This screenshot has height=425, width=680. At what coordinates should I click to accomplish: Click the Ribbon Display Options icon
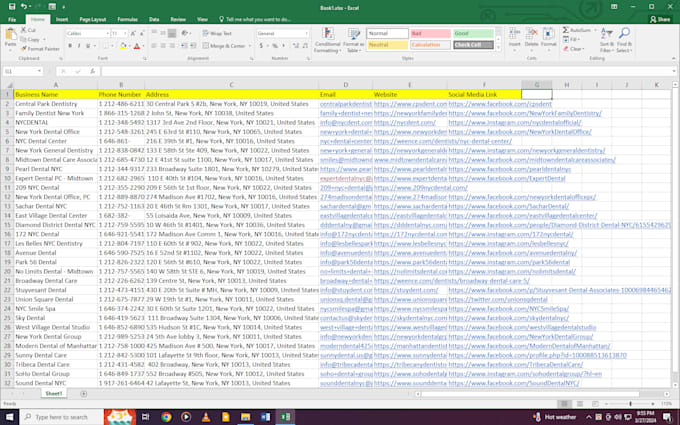(x=614, y=7)
